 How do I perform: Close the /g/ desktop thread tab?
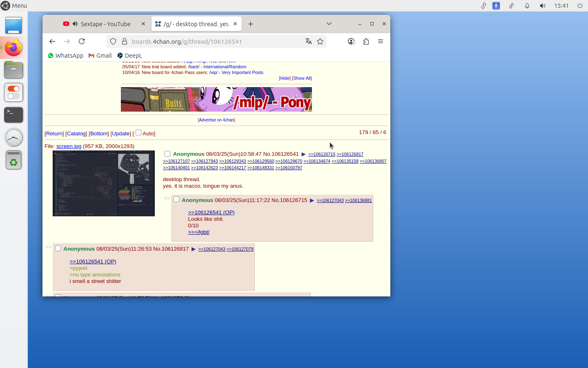click(x=235, y=24)
